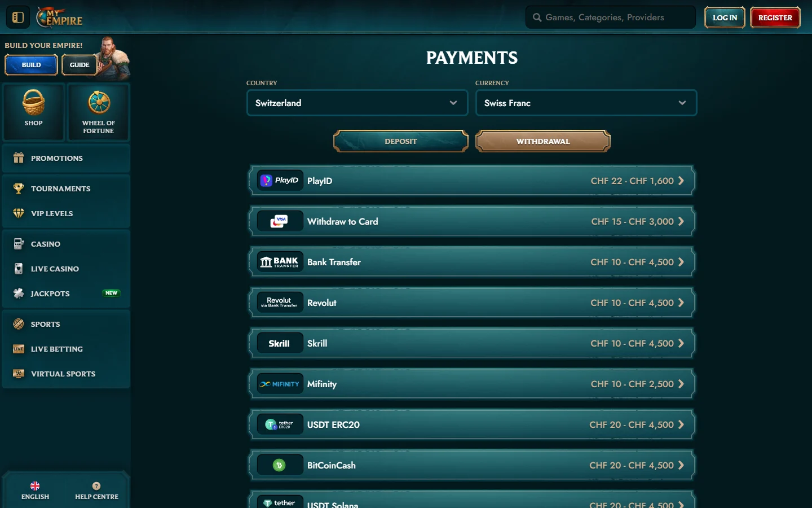
Task: Click the viking character image
Action: tap(113, 58)
